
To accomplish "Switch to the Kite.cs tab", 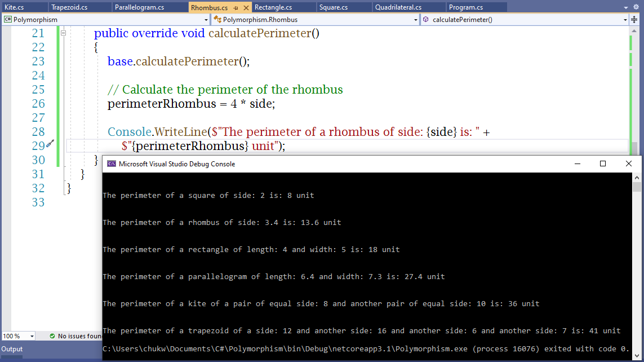I will tap(15, 7).
